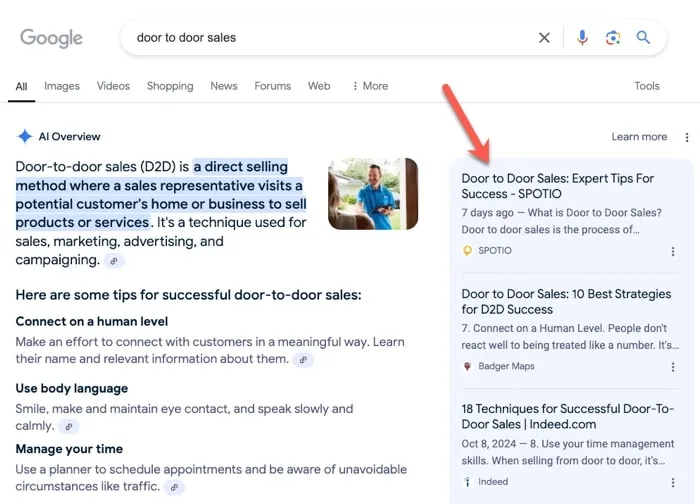The image size is (700, 504).
Task: Open the source link icon after 'about them.'
Action: (303, 360)
